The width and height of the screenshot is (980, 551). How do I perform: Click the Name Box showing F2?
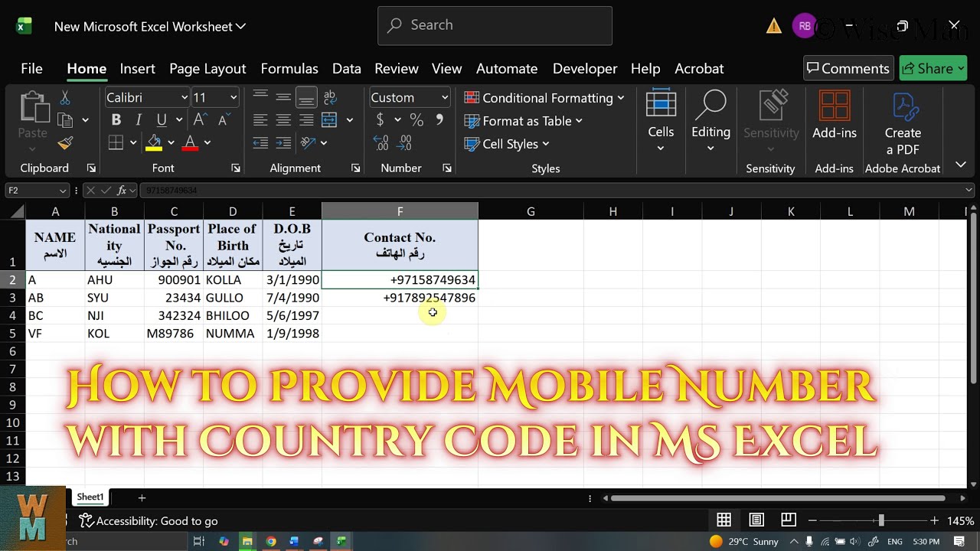click(x=38, y=190)
